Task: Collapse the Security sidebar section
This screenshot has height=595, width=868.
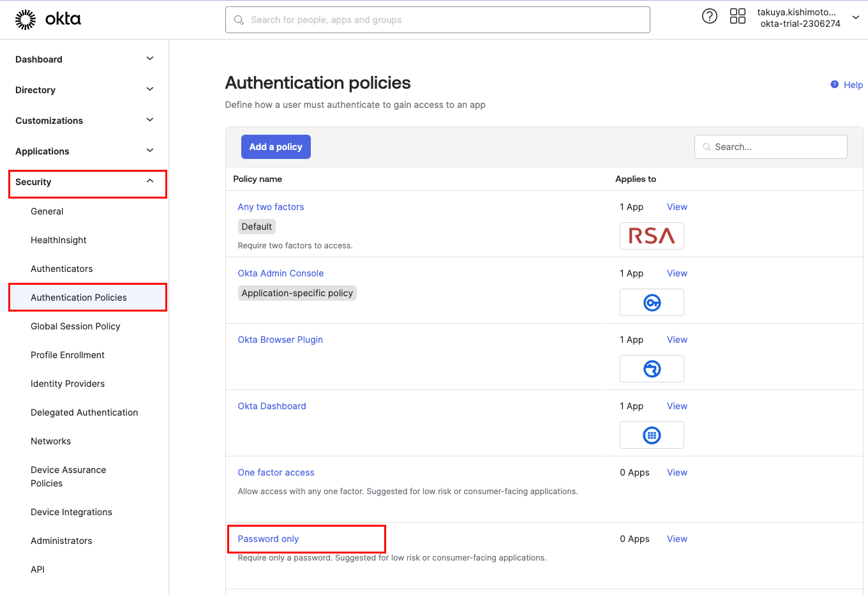Action: 149,181
